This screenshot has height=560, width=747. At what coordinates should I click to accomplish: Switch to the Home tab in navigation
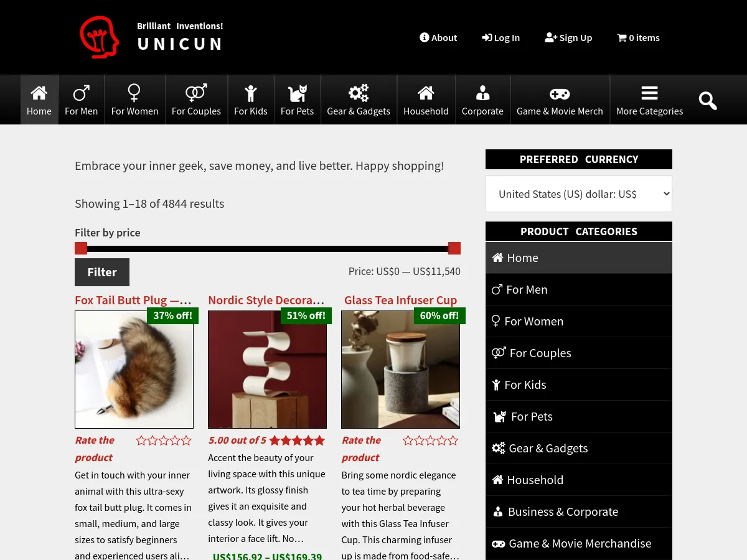(x=39, y=100)
